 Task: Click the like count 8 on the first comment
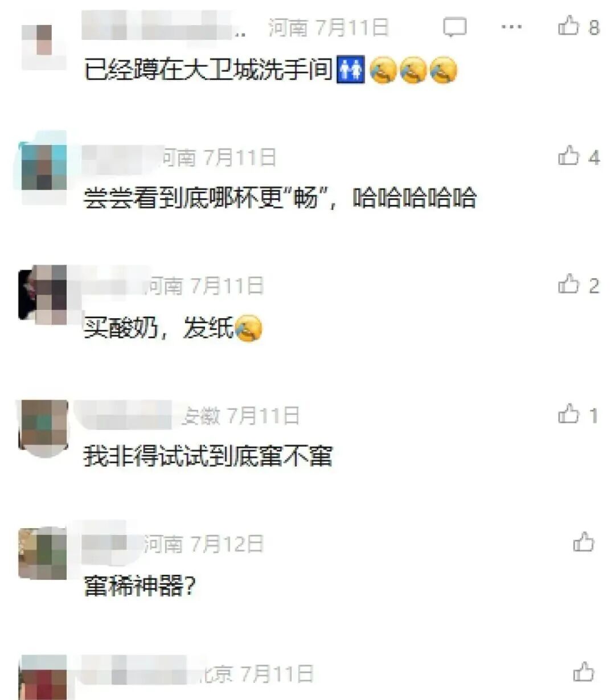[x=594, y=27]
